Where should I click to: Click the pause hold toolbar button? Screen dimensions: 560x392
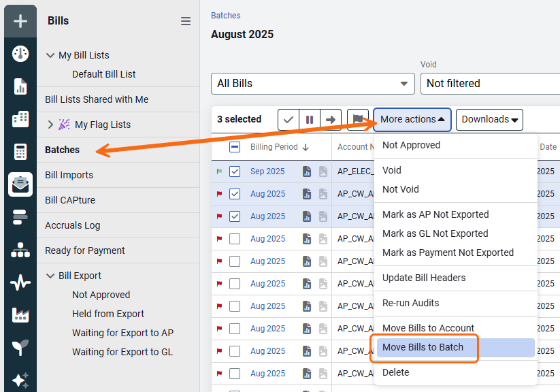tap(310, 119)
